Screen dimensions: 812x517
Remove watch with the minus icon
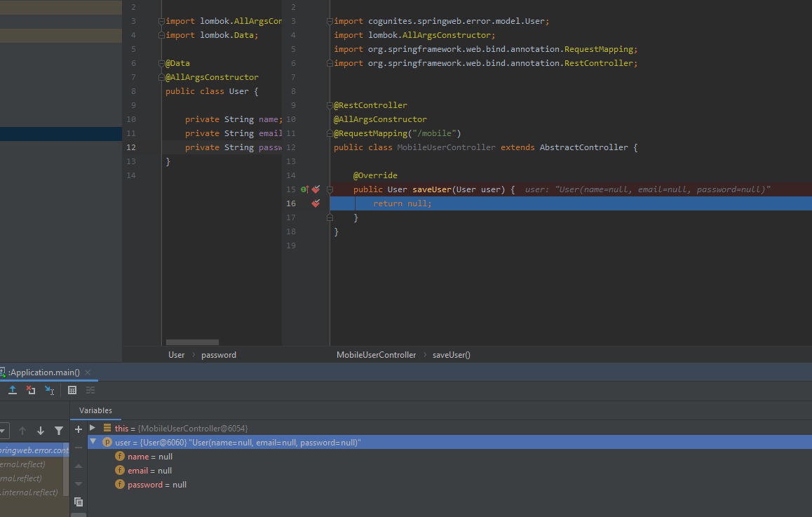point(79,448)
